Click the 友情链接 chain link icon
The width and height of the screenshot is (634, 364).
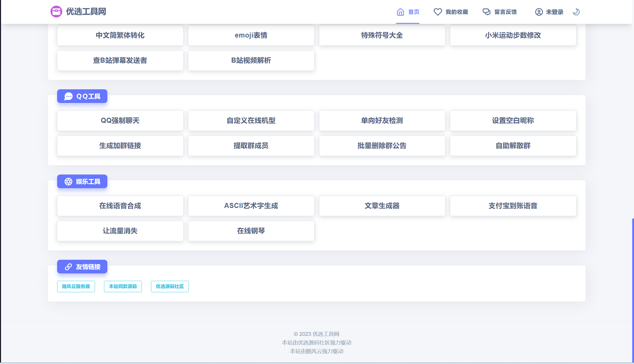coord(68,267)
